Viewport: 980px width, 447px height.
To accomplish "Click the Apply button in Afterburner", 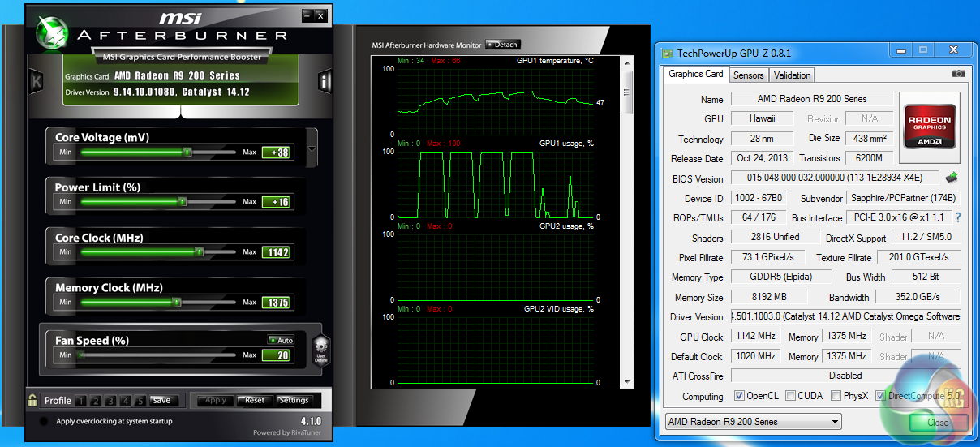I will click(x=215, y=400).
